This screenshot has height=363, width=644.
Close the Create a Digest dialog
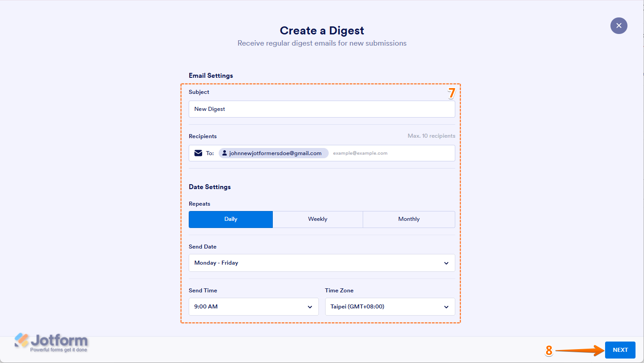click(619, 26)
